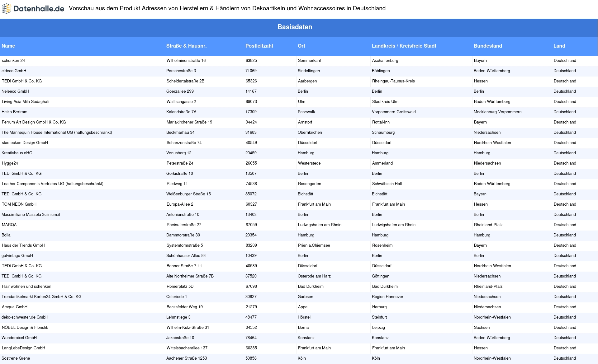
Task: Click street Scheidertalstraße 2B
Action: [185, 81]
